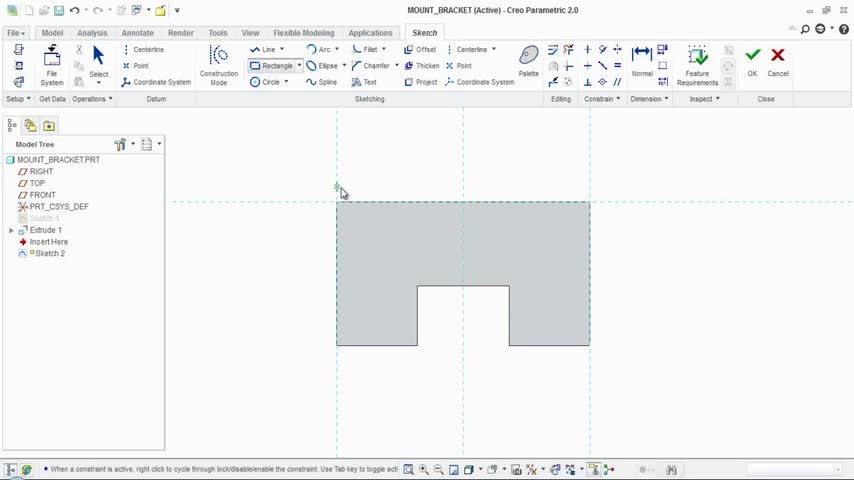Switch to the View tab
This screenshot has height=480, width=854.
click(x=250, y=33)
